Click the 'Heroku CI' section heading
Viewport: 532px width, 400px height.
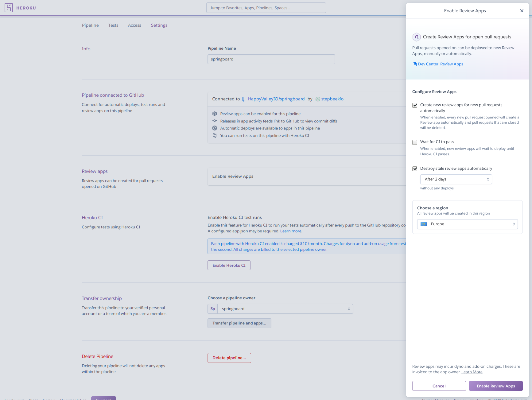(x=92, y=218)
